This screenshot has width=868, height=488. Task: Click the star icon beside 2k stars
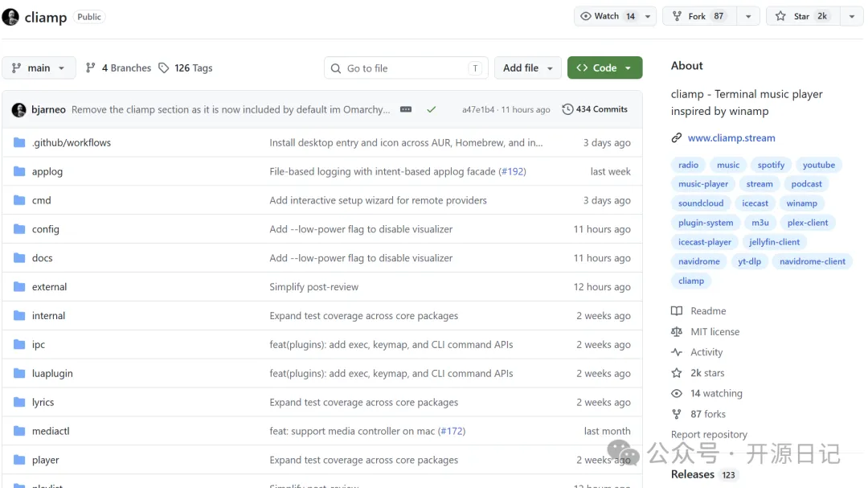677,373
